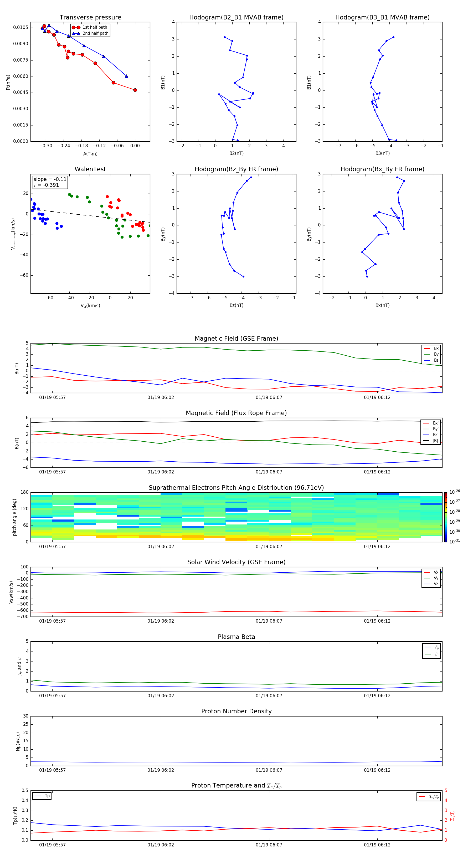The width and height of the screenshot is (473, 868).
Task: Click the Suprathermal Electrons Pitch Angle Distribution title
Action: (236, 488)
